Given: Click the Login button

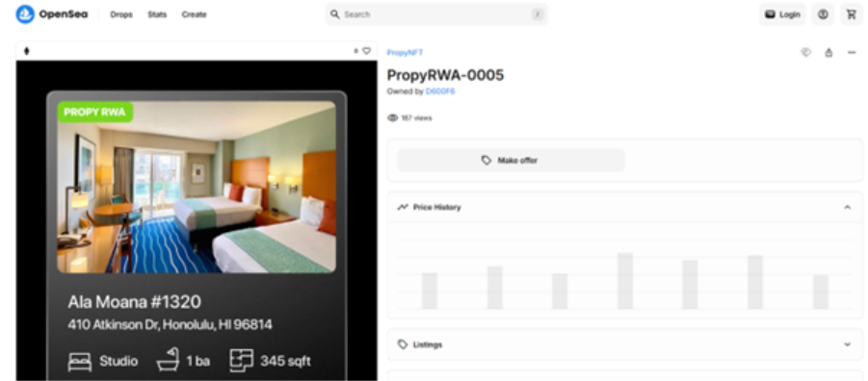Looking at the screenshot, I should coord(782,15).
